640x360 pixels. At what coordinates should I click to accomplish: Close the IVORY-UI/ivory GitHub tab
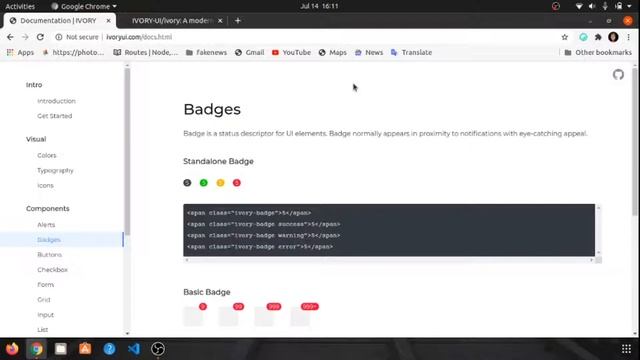tap(220, 20)
